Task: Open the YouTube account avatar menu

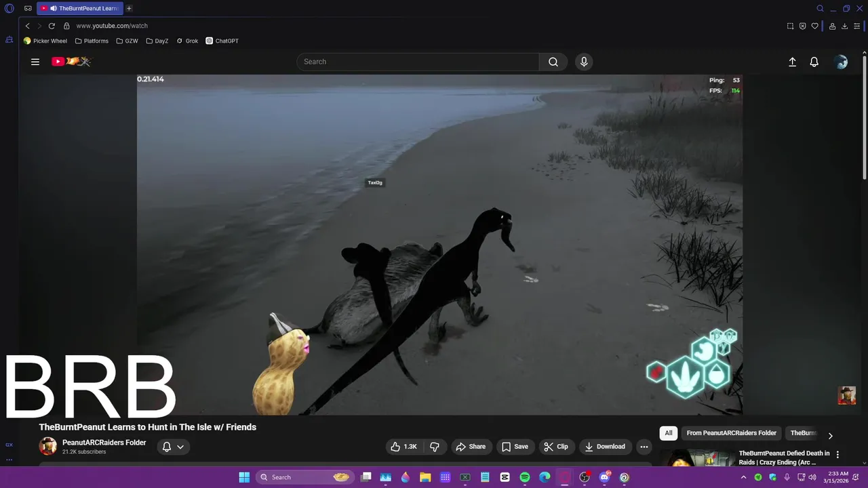Action: point(842,62)
